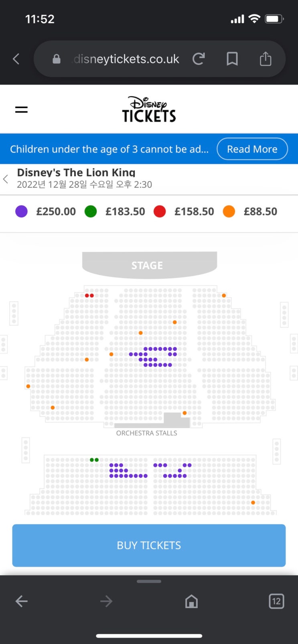Image resolution: width=298 pixels, height=644 pixels.
Task: Pick a red seat near the stage
Action: tap(87, 296)
